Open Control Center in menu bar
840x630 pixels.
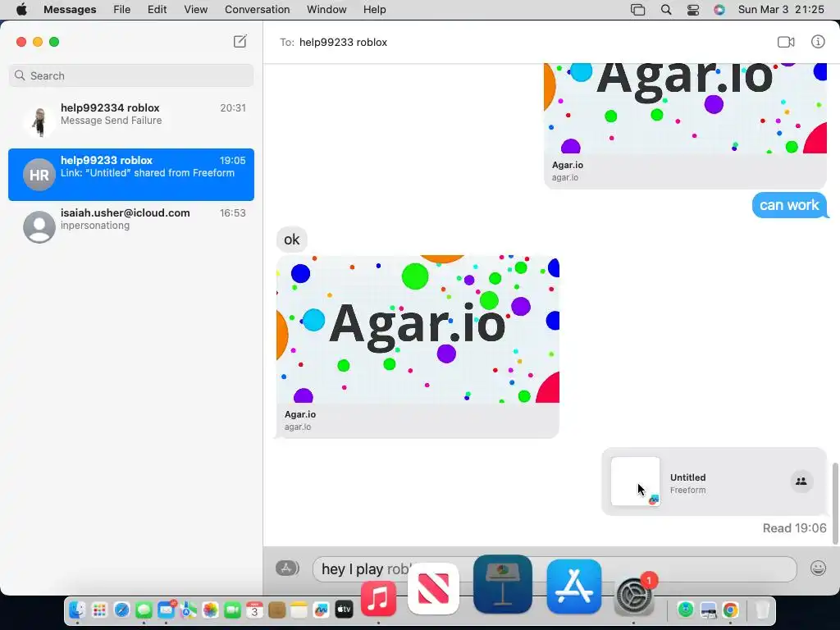[x=692, y=10]
